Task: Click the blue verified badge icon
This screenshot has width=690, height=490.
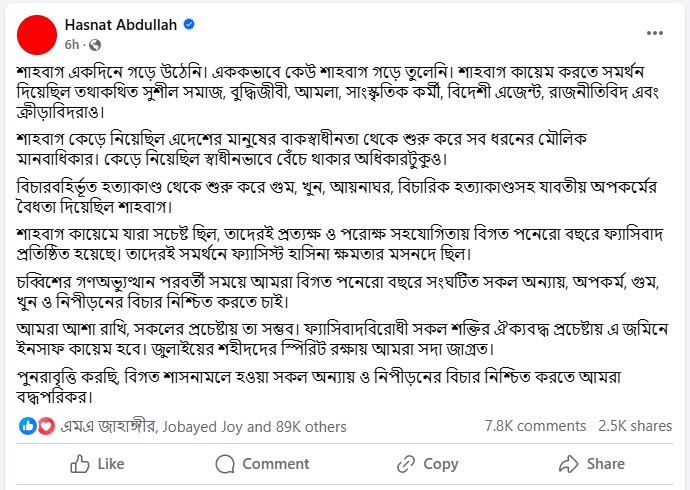Action: coord(189,24)
